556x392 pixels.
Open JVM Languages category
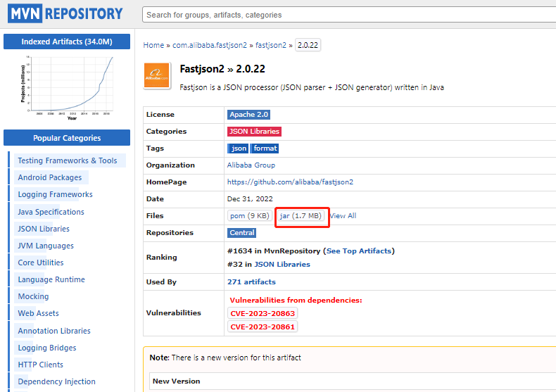pos(46,246)
